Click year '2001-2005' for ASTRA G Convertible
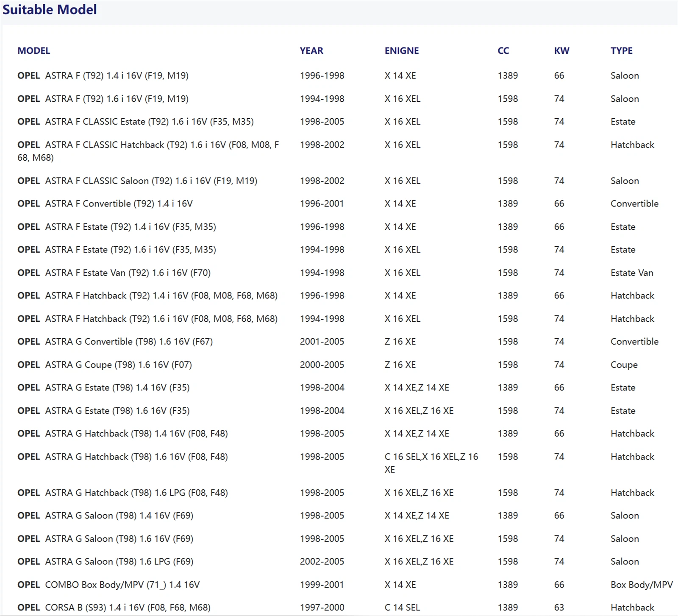Viewport: 678px width, 616px height. 322,342
